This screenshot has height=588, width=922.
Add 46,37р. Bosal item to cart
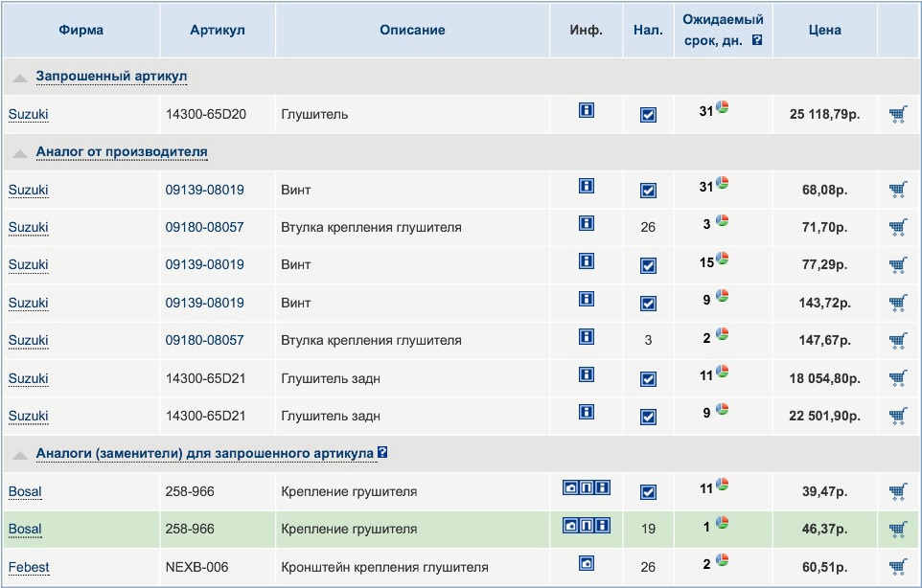click(x=898, y=530)
